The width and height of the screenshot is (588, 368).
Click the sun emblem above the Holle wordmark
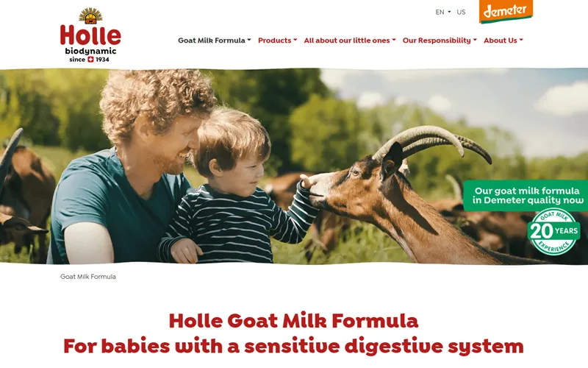90,15
